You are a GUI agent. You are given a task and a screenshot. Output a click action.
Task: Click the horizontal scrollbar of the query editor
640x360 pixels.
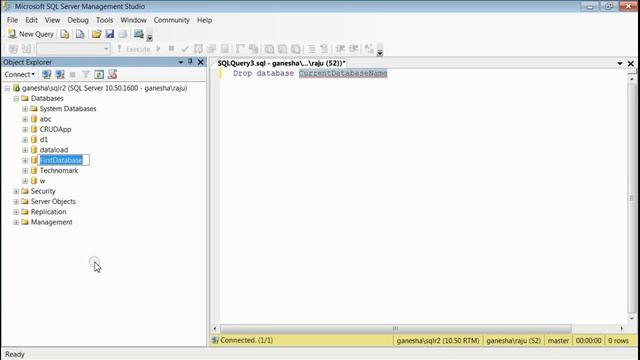click(396, 329)
